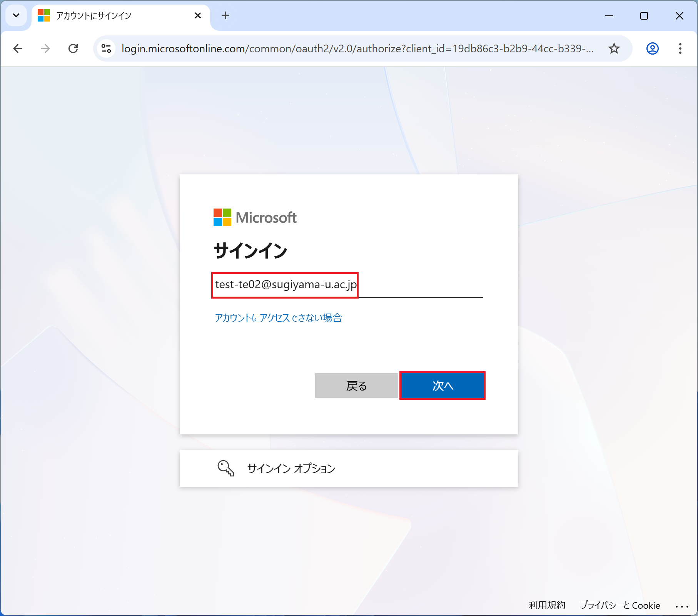Screen dimensions: 698x616
Task: Click the browser back arrow
Action: (18, 48)
